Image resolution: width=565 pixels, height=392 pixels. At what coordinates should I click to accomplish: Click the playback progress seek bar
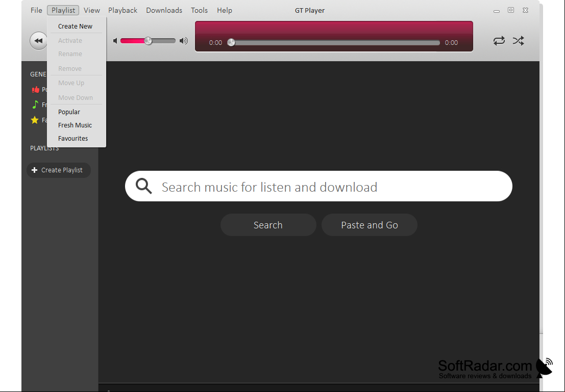point(334,43)
